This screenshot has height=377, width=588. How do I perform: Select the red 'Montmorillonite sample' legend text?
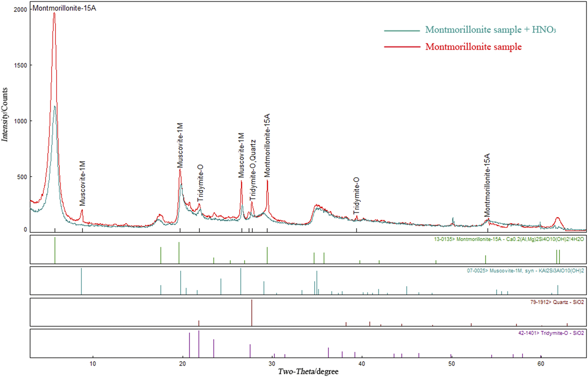click(x=473, y=47)
